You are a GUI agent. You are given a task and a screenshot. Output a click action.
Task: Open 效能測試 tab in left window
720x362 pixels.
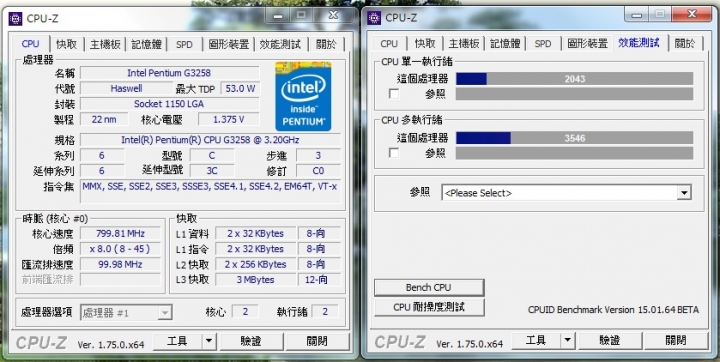[x=280, y=44]
